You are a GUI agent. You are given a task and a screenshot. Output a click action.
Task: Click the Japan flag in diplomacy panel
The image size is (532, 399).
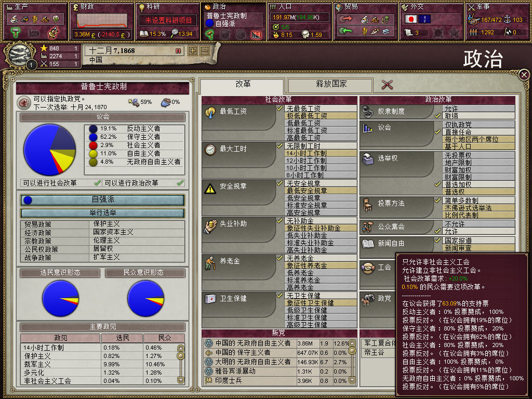[410, 19]
